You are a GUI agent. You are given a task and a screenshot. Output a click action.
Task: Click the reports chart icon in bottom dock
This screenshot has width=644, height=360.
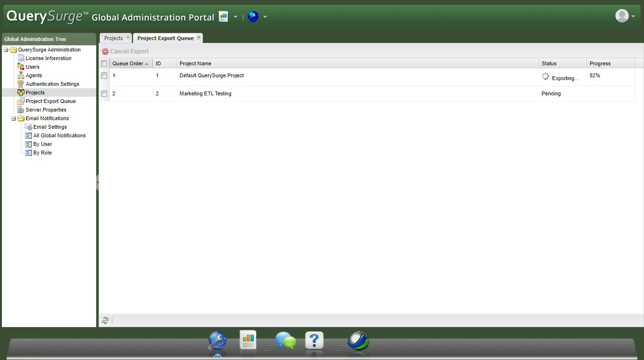point(248,340)
